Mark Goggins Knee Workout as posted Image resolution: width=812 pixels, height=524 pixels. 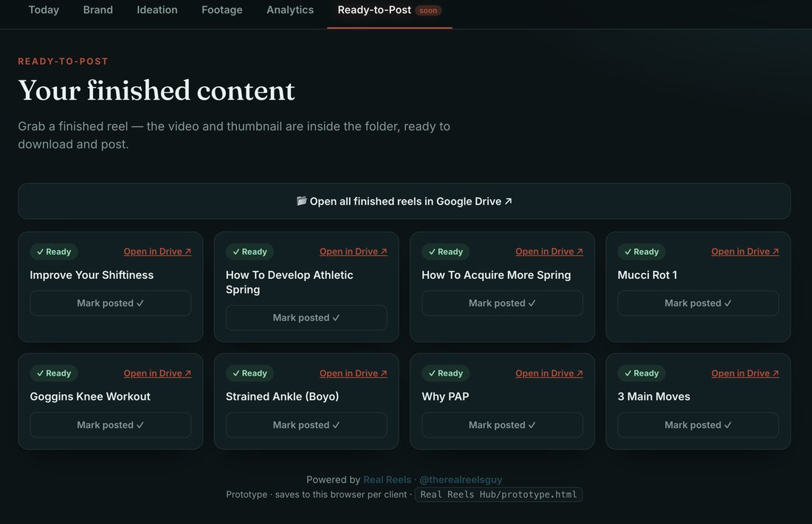(110, 425)
